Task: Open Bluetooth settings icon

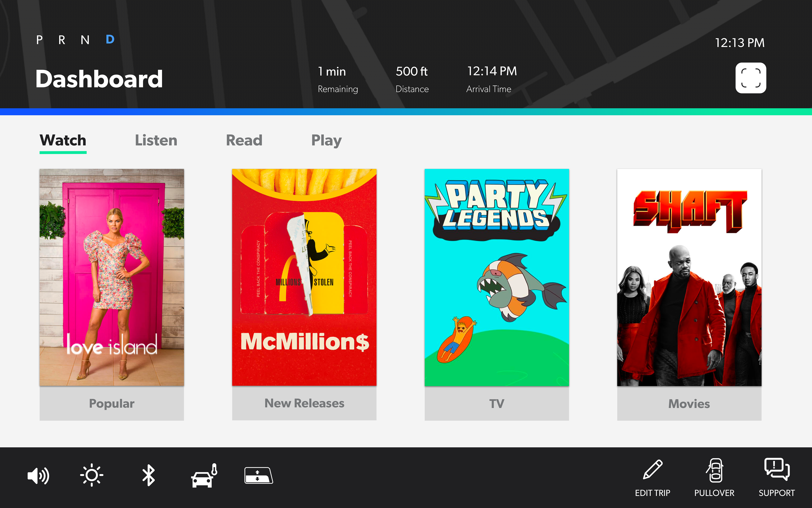Action: [148, 475]
